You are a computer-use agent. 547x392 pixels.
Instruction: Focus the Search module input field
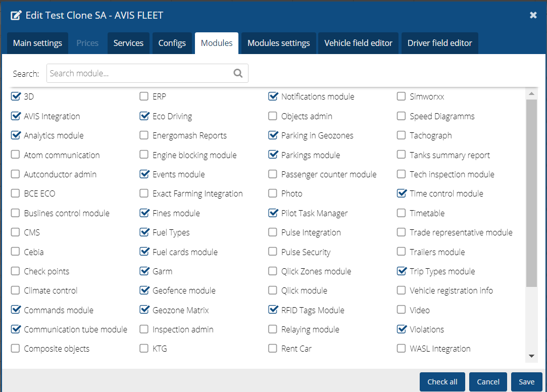coord(139,73)
